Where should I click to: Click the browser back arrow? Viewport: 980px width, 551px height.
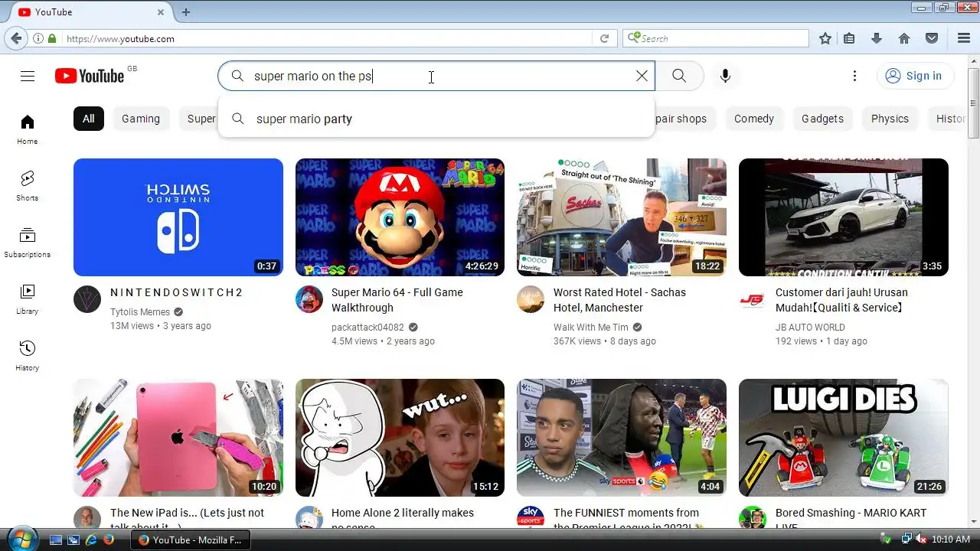(16, 38)
